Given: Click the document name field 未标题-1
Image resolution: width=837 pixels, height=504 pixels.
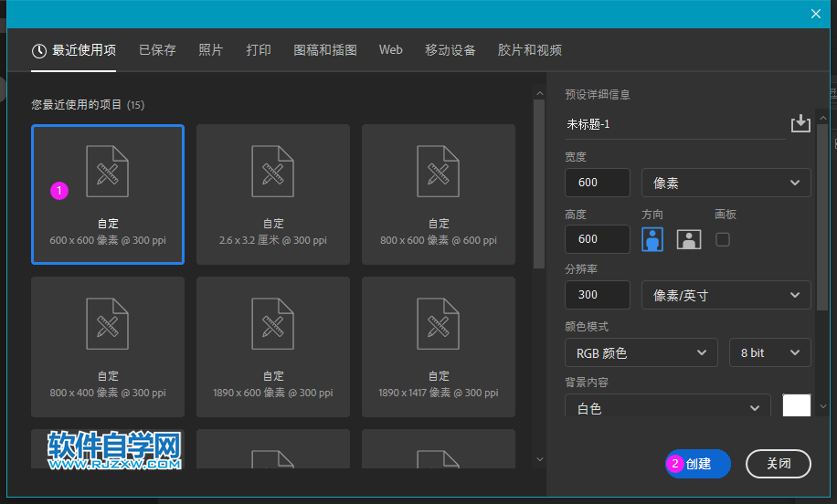Looking at the screenshot, I should tap(675, 125).
